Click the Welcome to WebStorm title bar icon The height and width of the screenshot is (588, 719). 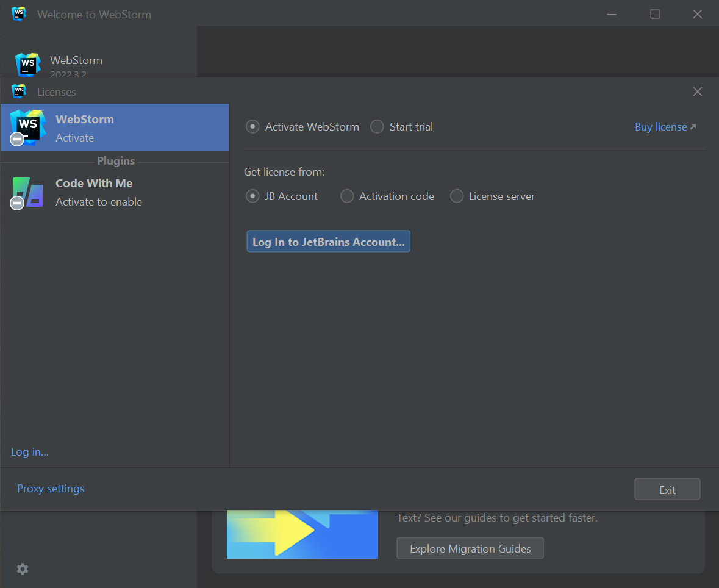(x=19, y=14)
